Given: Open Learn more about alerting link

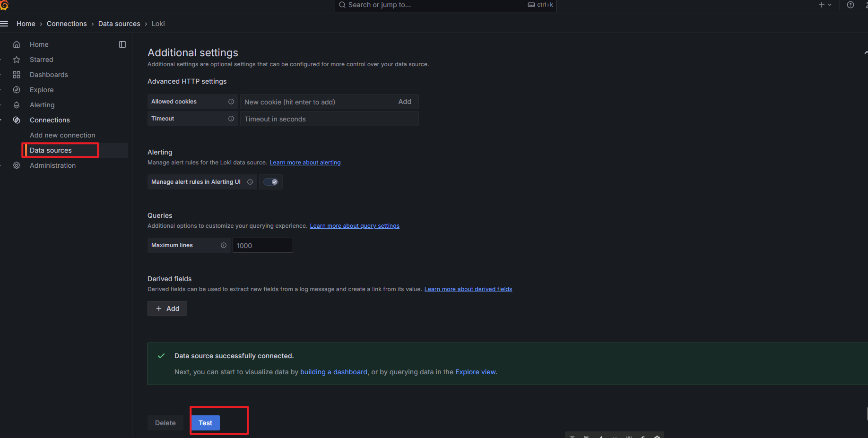Looking at the screenshot, I should click(305, 163).
